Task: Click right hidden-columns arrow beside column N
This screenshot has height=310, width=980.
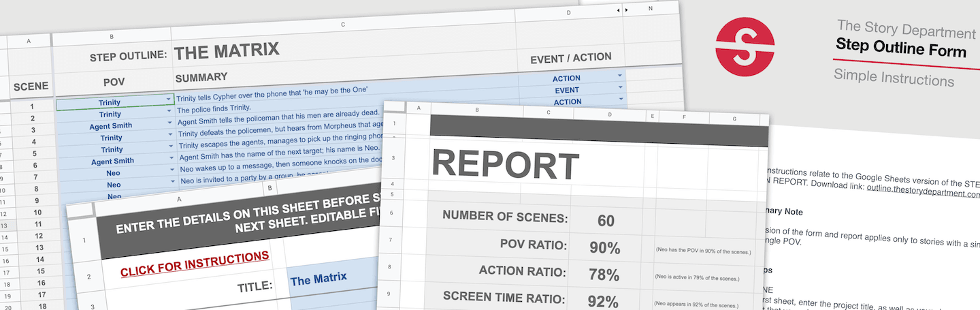Action: [x=626, y=10]
